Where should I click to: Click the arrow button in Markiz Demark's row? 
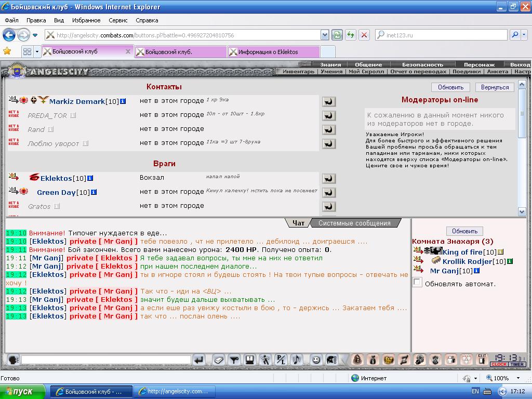(x=329, y=101)
